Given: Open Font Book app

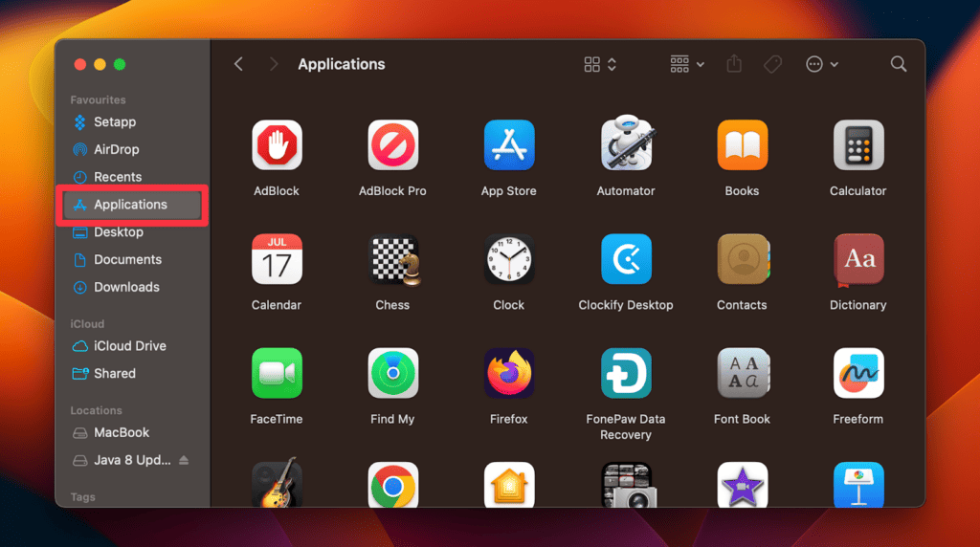Looking at the screenshot, I should (743, 373).
